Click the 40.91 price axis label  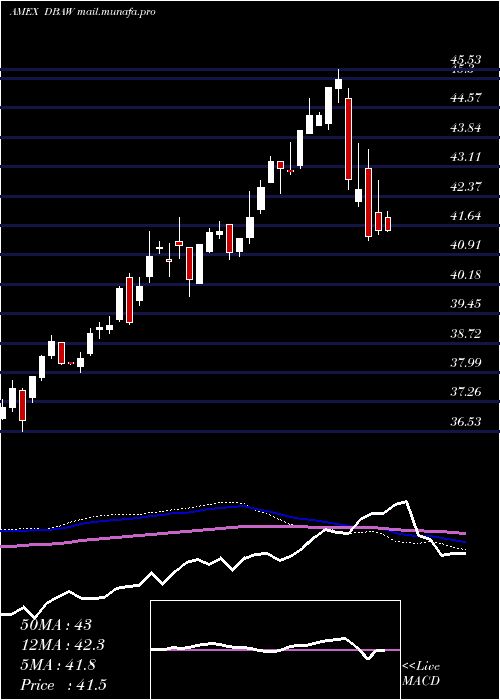point(466,245)
